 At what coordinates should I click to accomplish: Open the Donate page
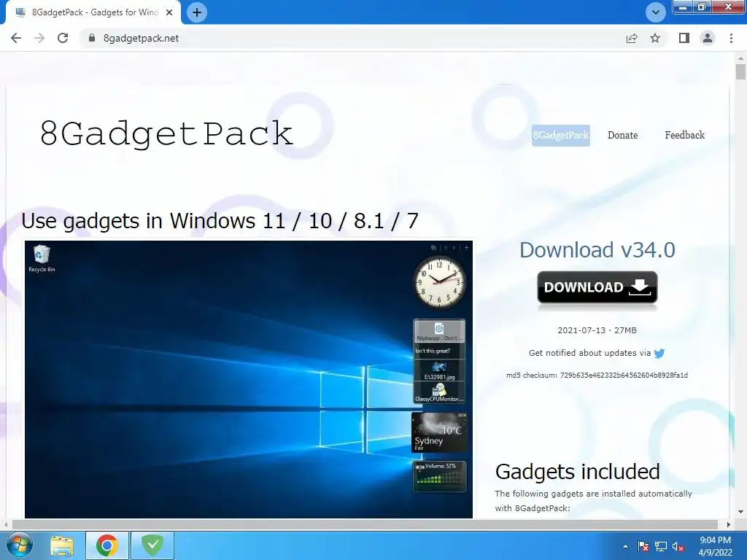[623, 135]
